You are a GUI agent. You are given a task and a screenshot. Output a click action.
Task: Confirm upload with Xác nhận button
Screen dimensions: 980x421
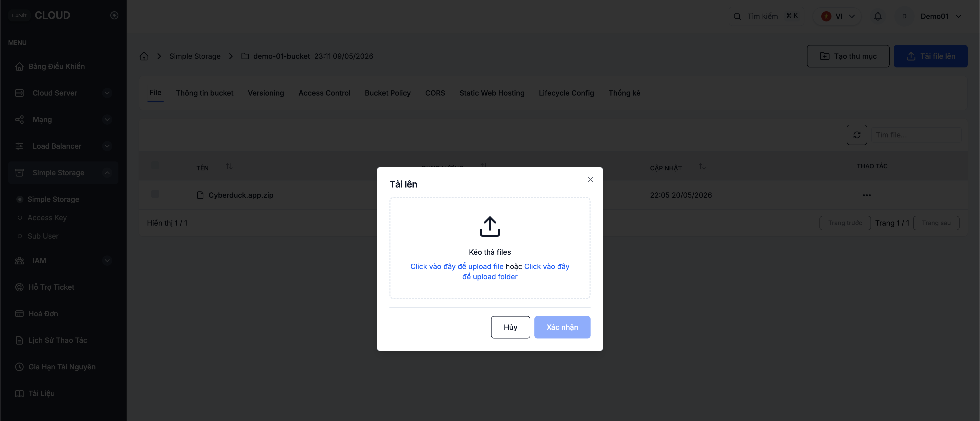coord(562,327)
